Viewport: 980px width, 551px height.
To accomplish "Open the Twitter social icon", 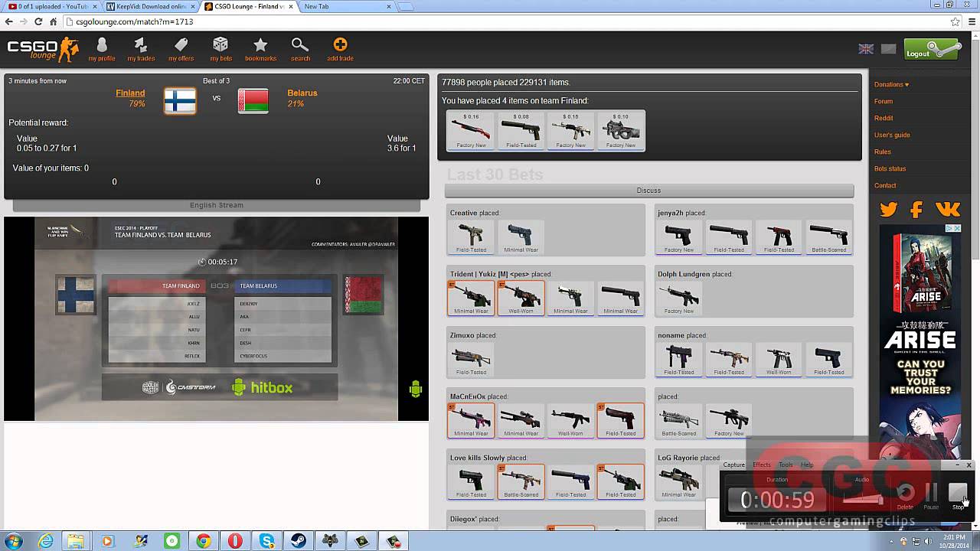I will tap(888, 209).
